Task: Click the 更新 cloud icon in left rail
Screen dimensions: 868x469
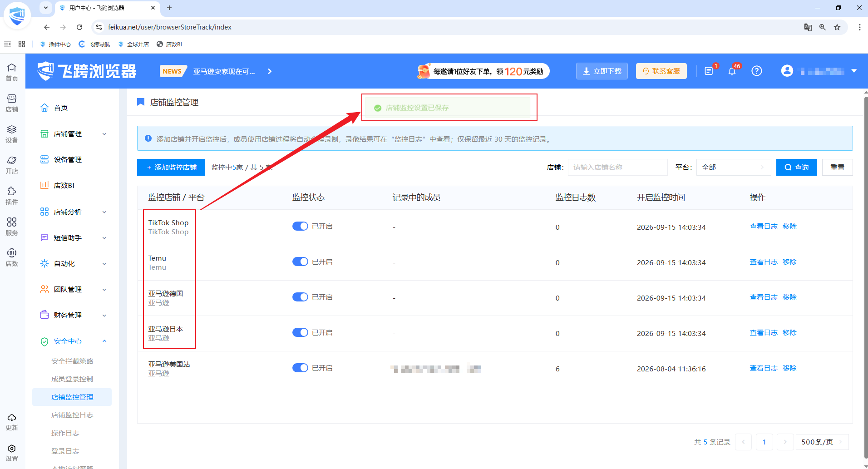Action: click(x=12, y=422)
